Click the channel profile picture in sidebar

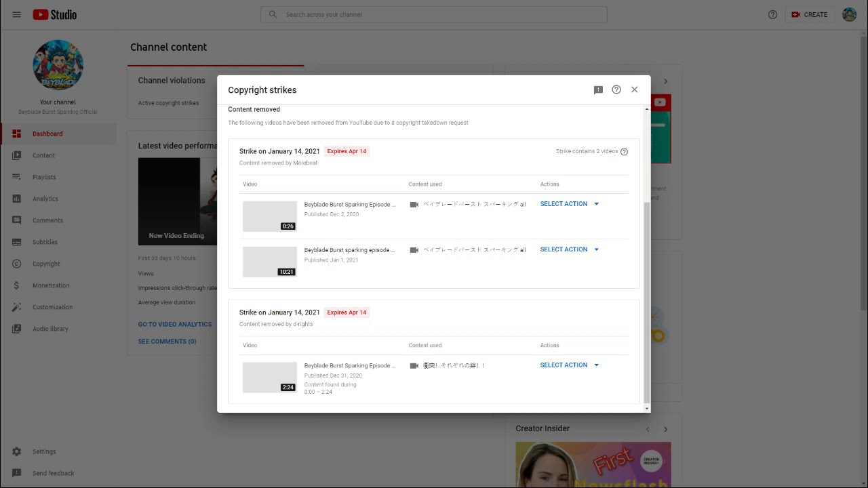[58, 65]
